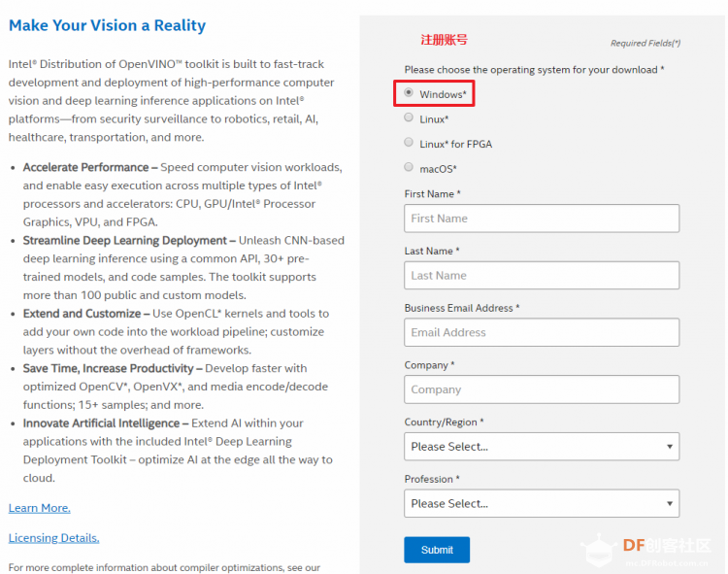Select the Windows* radio button
The image size is (728, 574).
[409, 92]
